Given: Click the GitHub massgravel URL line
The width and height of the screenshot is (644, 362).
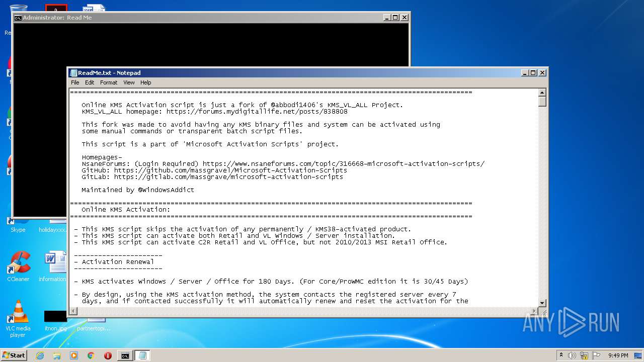Looking at the screenshot, I should pyautogui.click(x=214, y=170).
